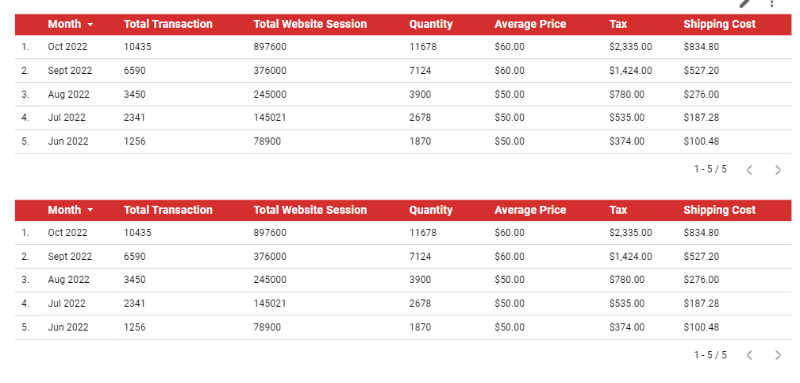800x383 pixels.
Task: Sort bottom table by Average Price
Action: click(530, 210)
